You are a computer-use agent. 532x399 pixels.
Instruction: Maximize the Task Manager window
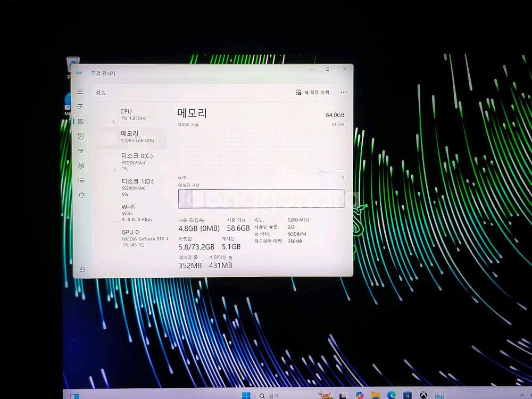click(x=327, y=69)
